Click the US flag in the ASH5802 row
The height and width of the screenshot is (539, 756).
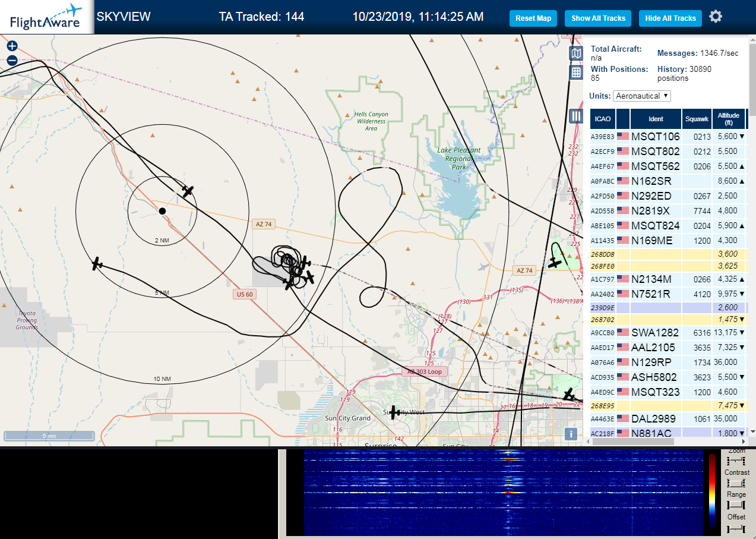click(x=623, y=377)
